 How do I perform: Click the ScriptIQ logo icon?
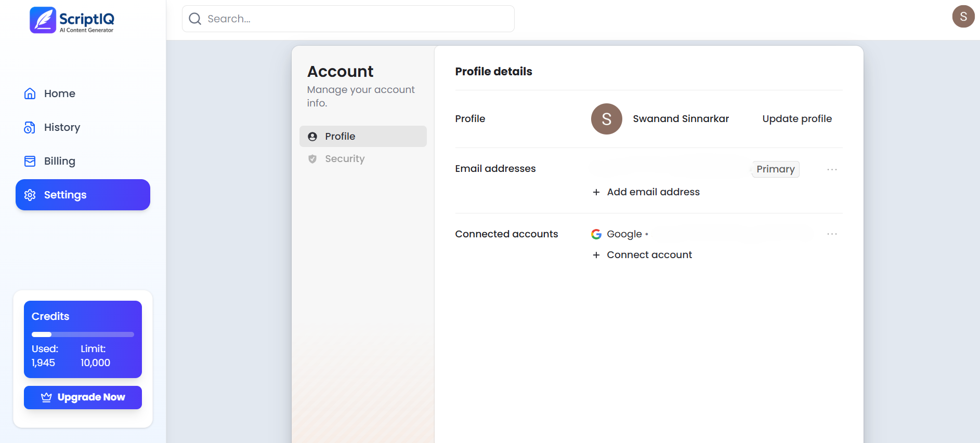[x=43, y=20]
